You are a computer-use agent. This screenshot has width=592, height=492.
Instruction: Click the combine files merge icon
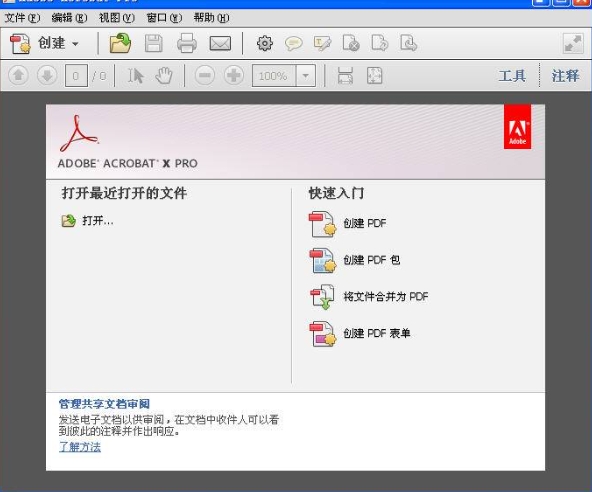point(322,297)
